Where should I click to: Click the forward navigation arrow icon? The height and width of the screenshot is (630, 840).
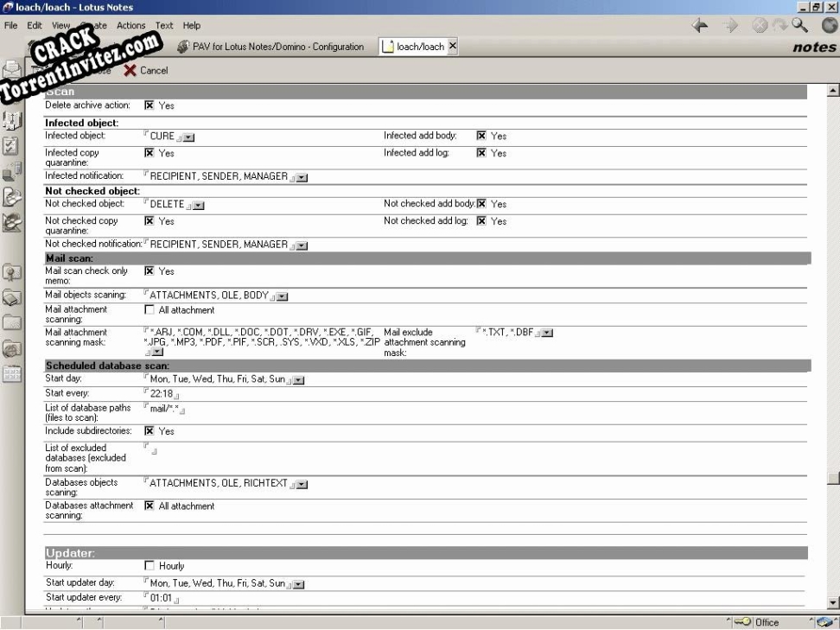729,24
